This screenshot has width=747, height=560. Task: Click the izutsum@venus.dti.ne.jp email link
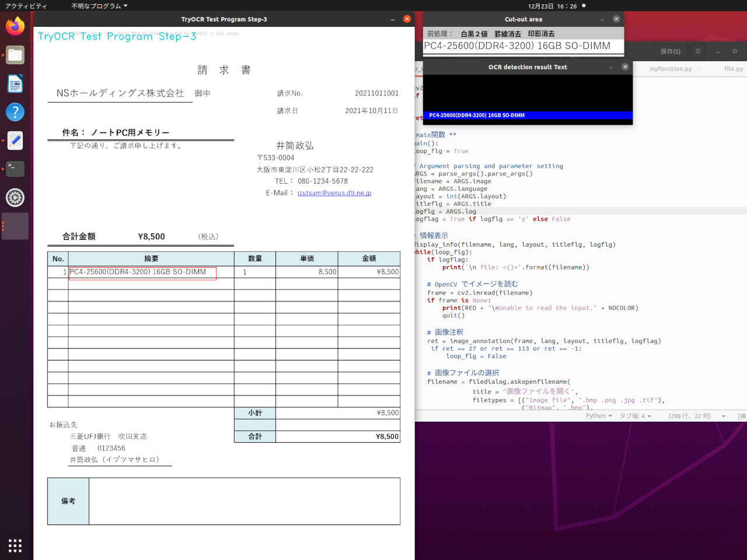pyautogui.click(x=334, y=193)
